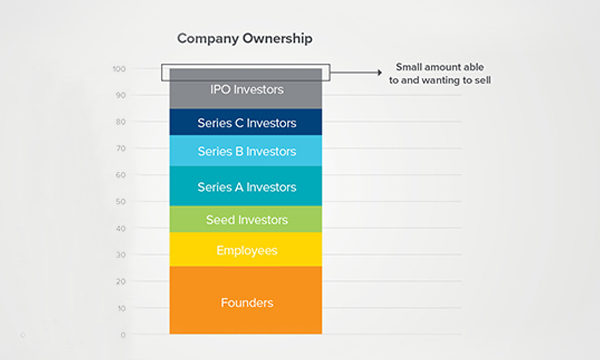Click the 'Small amount able to and wanting to sell' note
The image size is (600, 360).
pyautogui.click(x=440, y=73)
